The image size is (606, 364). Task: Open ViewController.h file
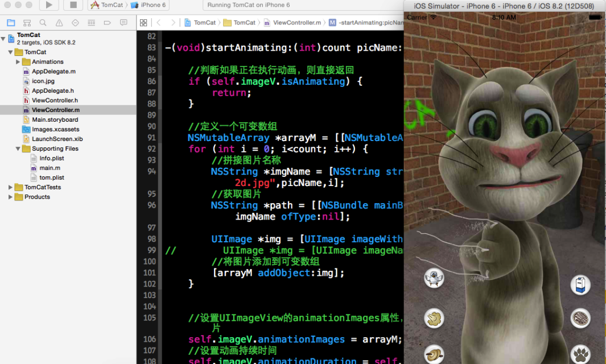[x=55, y=101]
